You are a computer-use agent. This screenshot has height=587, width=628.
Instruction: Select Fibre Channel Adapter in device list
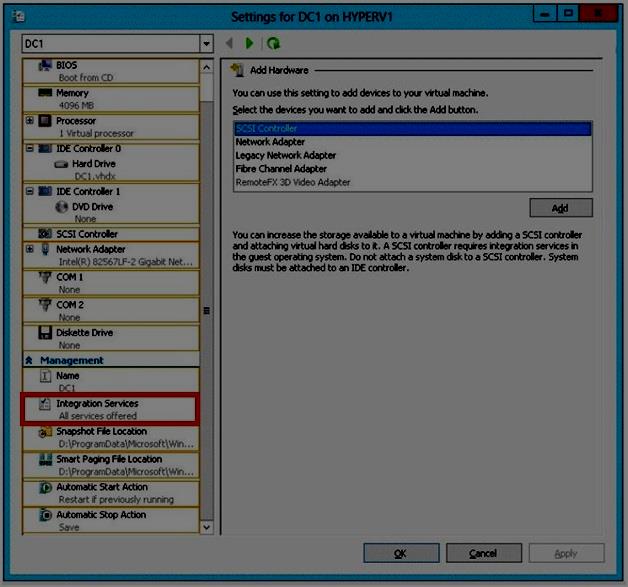pyautogui.click(x=412, y=169)
